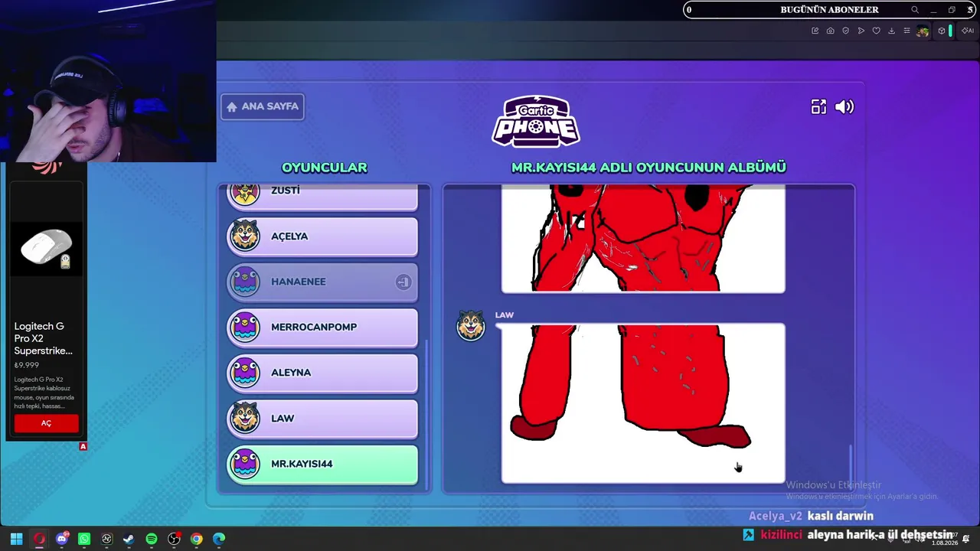Switch to Opera in the taskbar
Screen dimensions: 980x551
tap(39, 539)
